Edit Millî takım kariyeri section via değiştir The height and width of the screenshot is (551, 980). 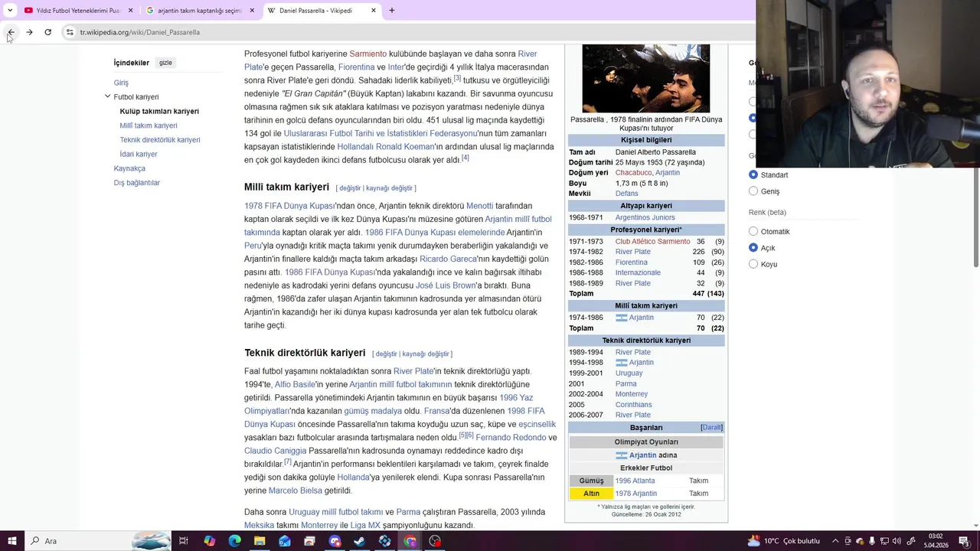[350, 188]
